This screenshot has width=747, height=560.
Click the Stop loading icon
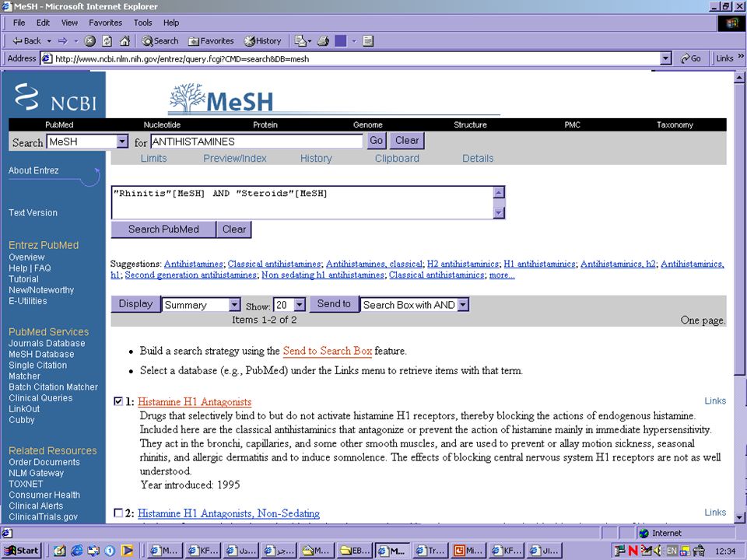tap(89, 41)
